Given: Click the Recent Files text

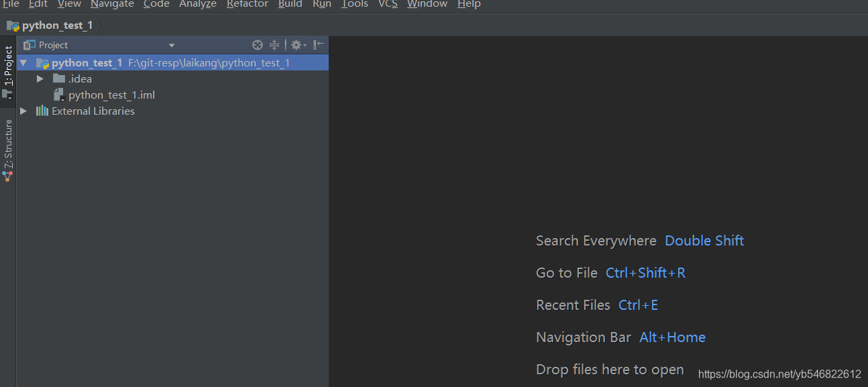Looking at the screenshot, I should (573, 305).
